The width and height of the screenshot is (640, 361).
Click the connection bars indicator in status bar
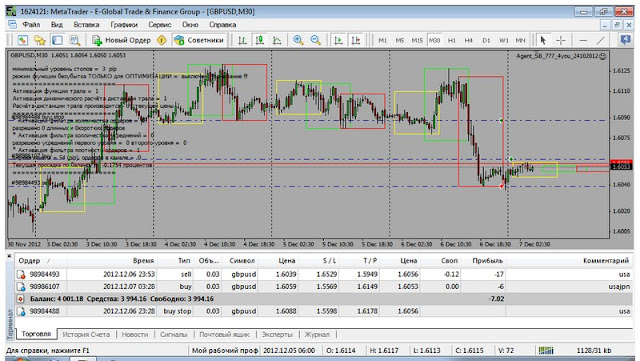545,350
